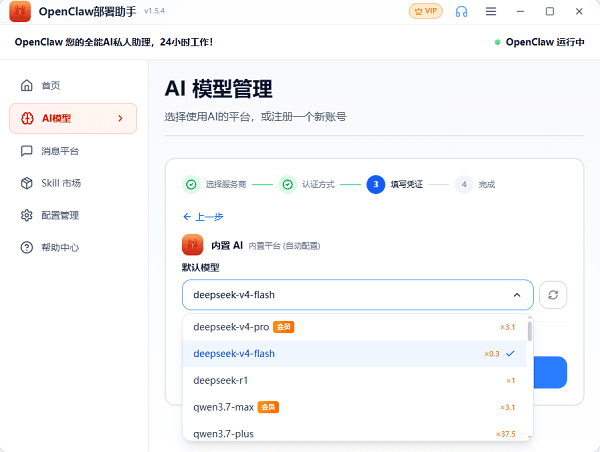Click the chat bubble icon for 消息平台
600x452 pixels.
tap(26, 151)
